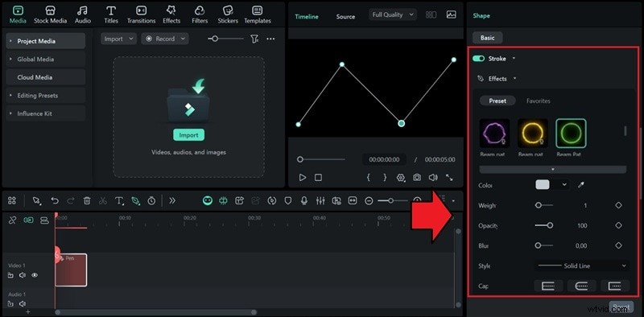644x317 pixels.
Task: Open the Effects library tab
Action: click(x=171, y=14)
